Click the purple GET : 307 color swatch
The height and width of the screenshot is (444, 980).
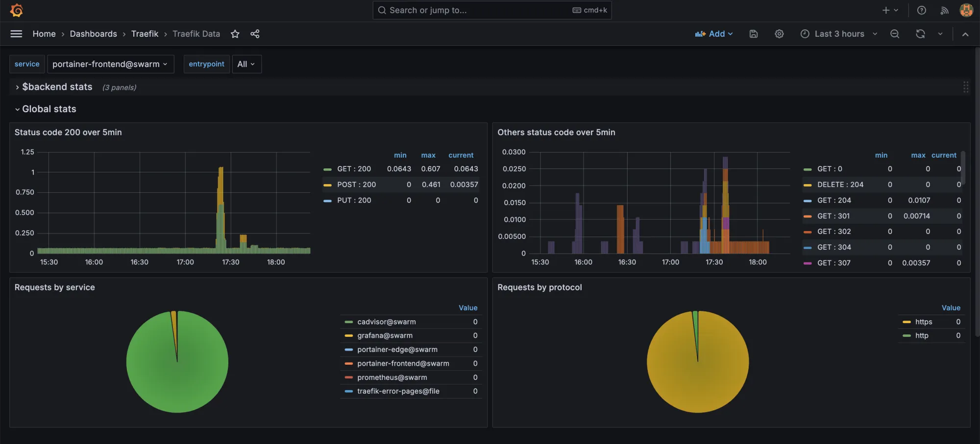click(x=808, y=263)
